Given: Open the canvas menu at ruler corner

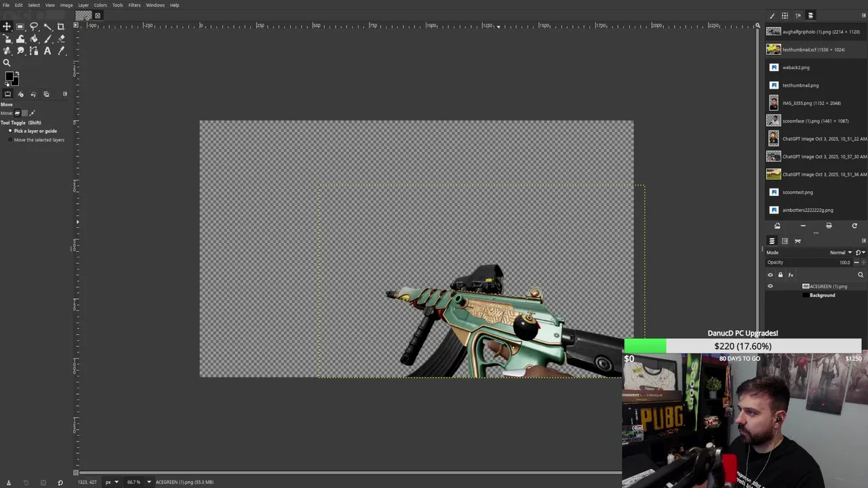Looking at the screenshot, I should pos(76,26).
